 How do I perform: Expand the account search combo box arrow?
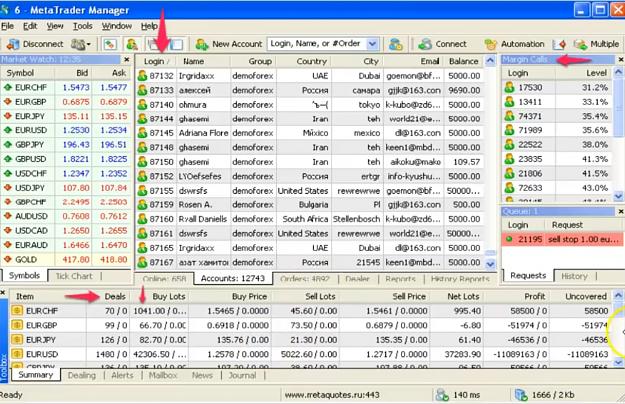click(372, 44)
